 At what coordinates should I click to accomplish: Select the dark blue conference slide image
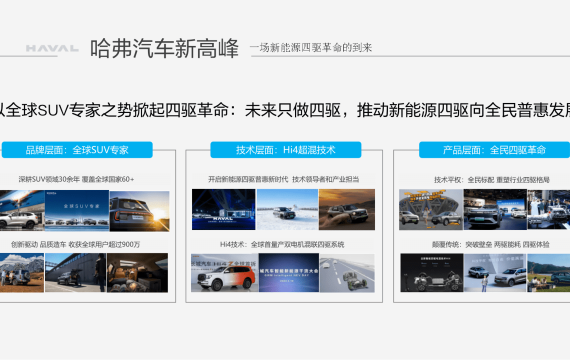[289, 273]
